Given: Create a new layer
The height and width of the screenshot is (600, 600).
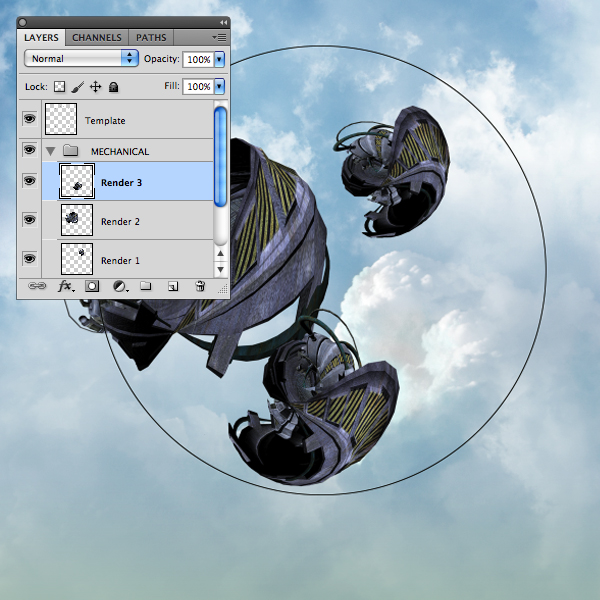Looking at the screenshot, I should (x=173, y=286).
